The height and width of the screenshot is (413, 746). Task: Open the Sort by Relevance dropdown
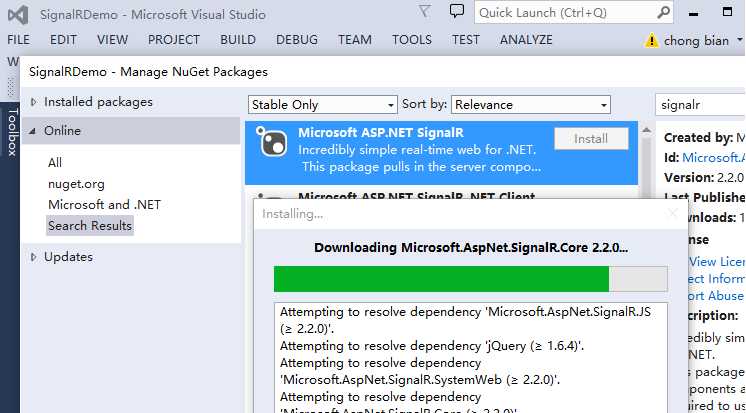[x=531, y=105]
